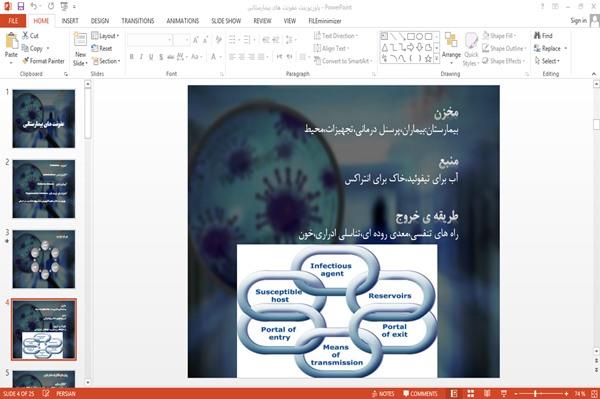Open the FILE tab
The image size is (600, 399).
coord(13,21)
